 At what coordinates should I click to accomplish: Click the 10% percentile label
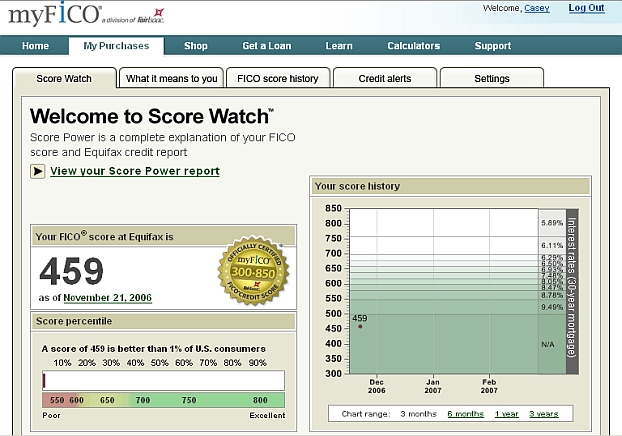[x=62, y=363]
